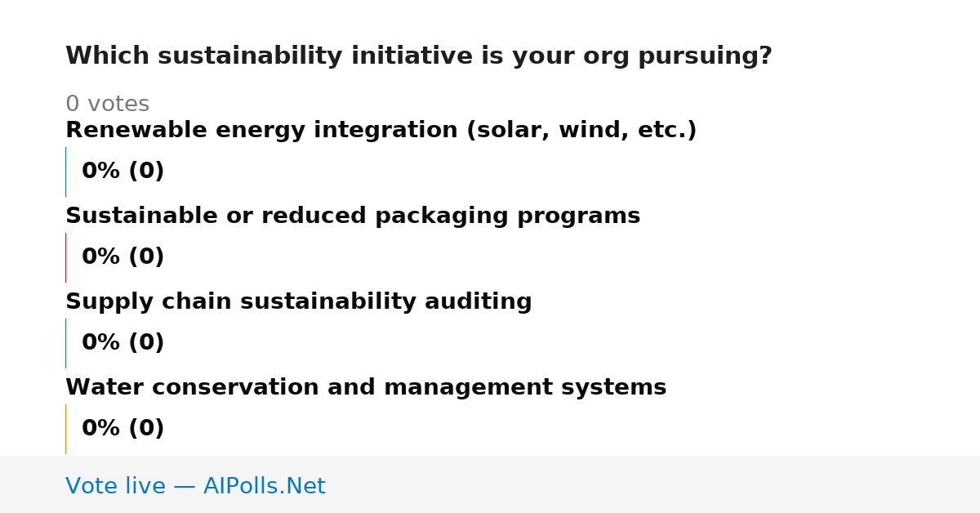Click the poll question heading text
The width and height of the screenshot is (980, 513).
(418, 56)
